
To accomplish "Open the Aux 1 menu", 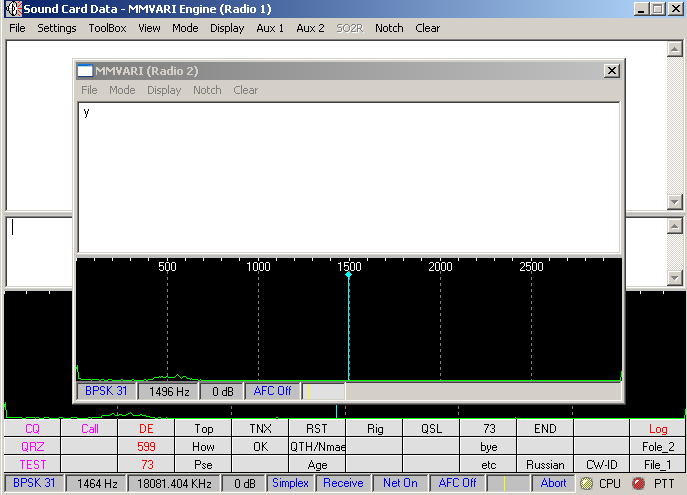I will click(x=270, y=28).
